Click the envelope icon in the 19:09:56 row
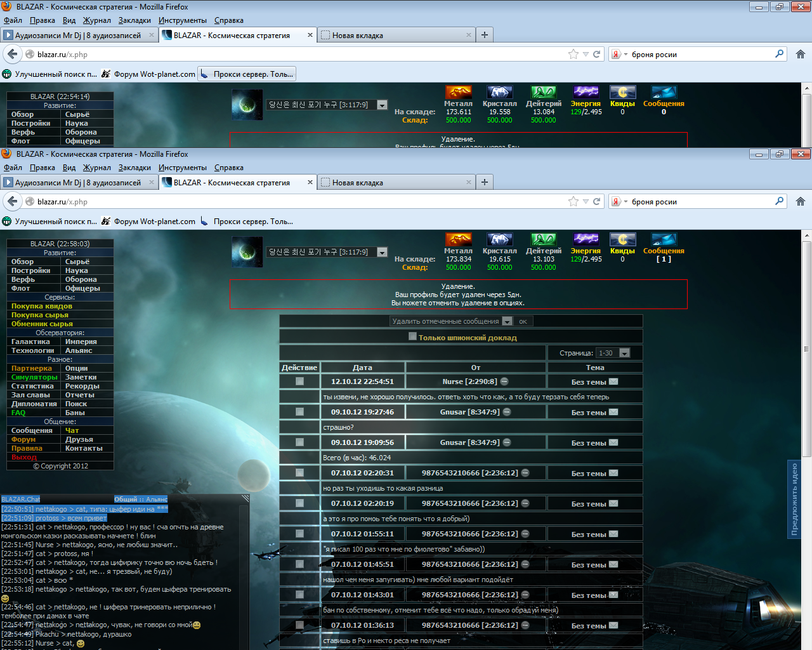 [x=613, y=442]
